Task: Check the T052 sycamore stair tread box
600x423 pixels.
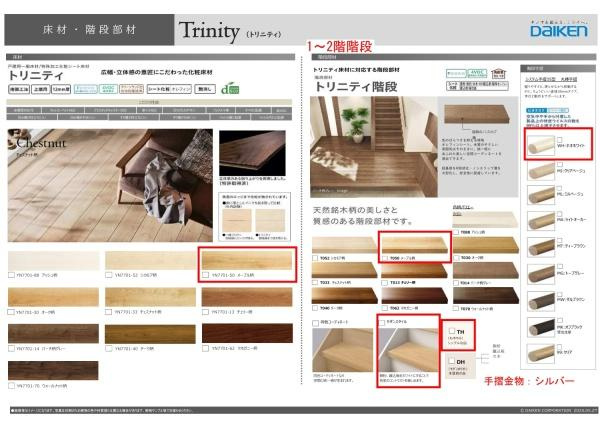Action: pos(315,258)
